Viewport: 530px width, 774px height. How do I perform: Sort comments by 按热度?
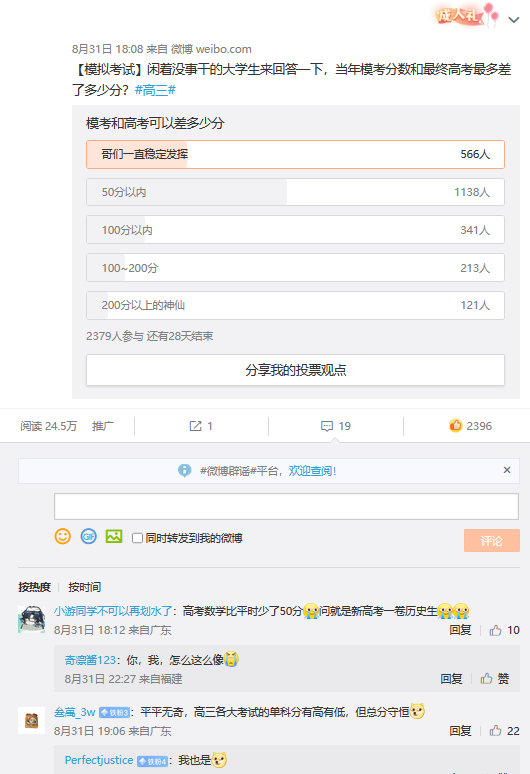pos(35,587)
